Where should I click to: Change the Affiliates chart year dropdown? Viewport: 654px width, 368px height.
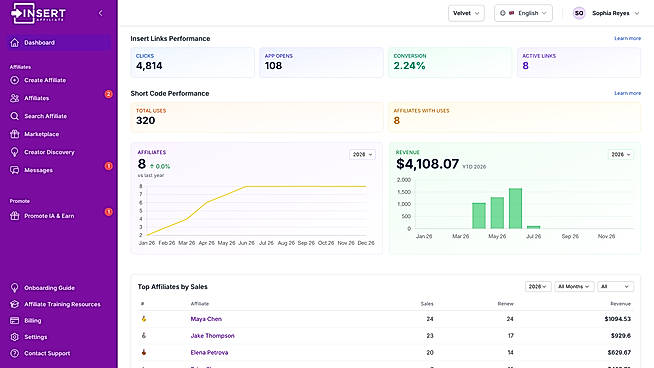click(362, 154)
